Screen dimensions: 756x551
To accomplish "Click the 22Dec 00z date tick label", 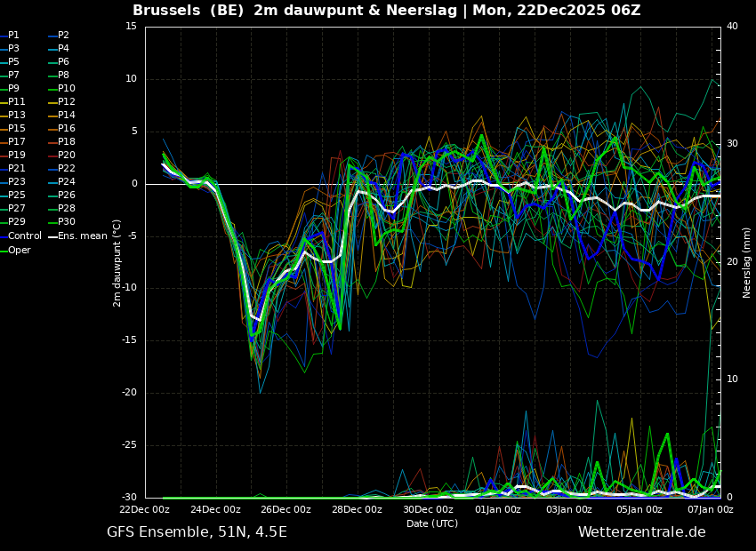I will 144,509.
